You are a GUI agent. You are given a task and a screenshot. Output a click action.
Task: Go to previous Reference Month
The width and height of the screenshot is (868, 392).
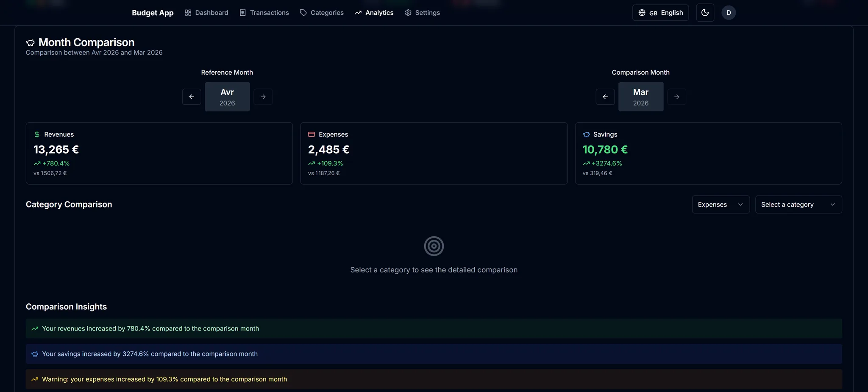pyautogui.click(x=192, y=97)
